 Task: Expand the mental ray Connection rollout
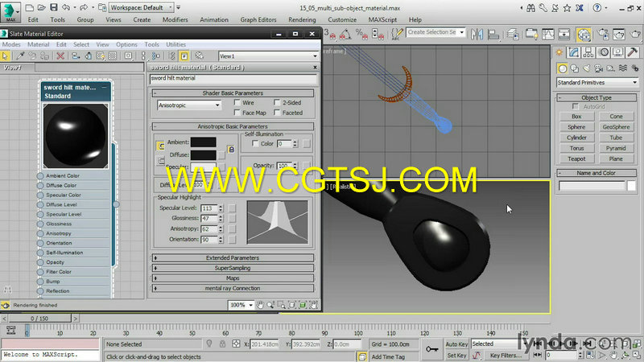point(233,288)
